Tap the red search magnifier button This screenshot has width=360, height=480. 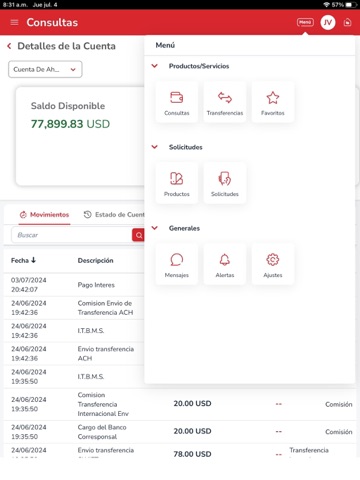(138, 235)
